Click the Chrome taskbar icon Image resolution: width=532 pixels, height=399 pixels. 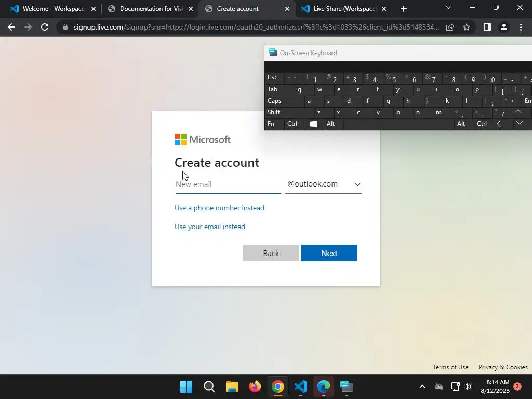(278, 387)
